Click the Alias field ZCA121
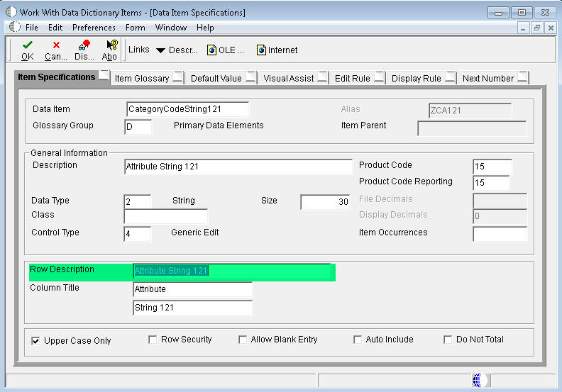The width and height of the screenshot is (562, 392). coord(470,111)
